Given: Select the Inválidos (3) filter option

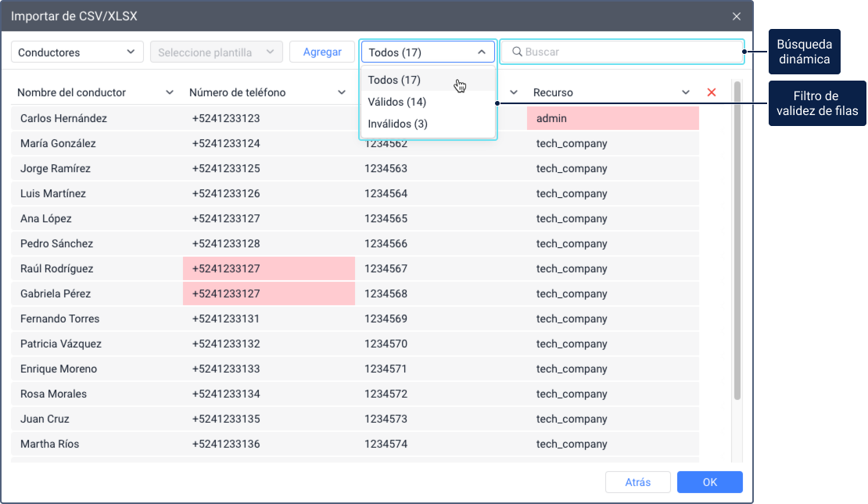Looking at the screenshot, I should click(x=398, y=124).
